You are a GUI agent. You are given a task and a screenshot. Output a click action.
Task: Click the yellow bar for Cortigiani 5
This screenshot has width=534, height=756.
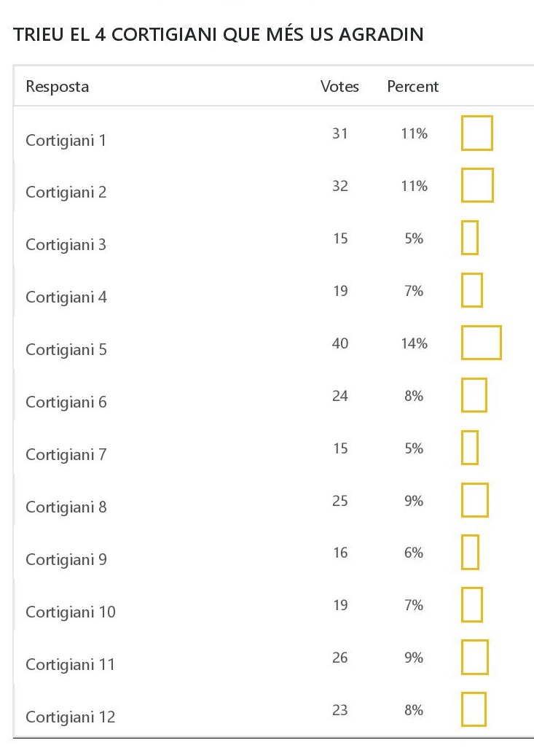tap(481, 343)
